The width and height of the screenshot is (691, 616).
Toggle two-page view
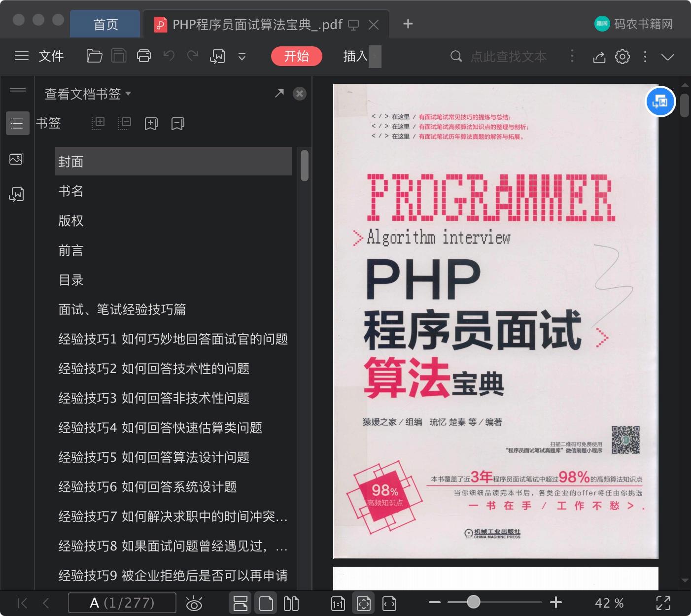click(291, 603)
